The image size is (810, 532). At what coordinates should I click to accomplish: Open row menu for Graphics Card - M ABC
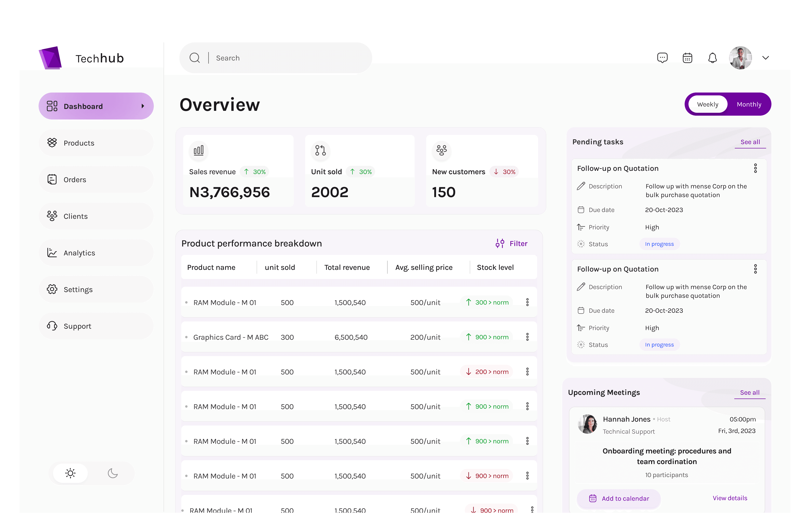[x=527, y=337]
